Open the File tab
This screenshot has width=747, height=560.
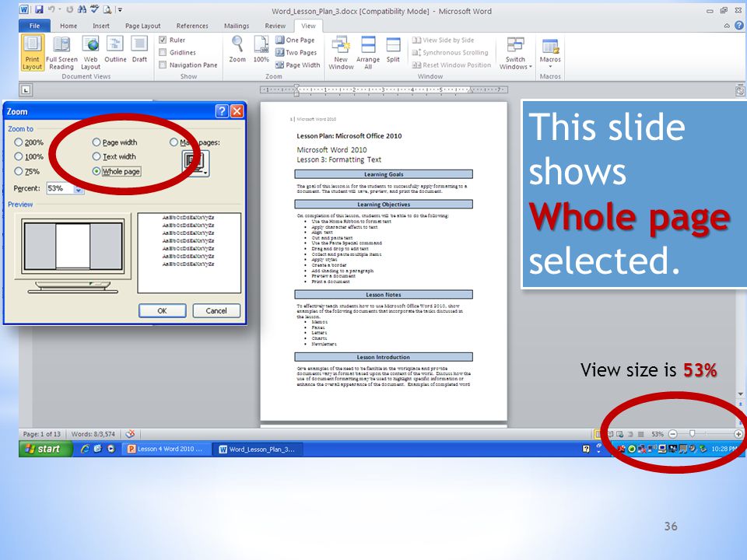click(x=35, y=26)
